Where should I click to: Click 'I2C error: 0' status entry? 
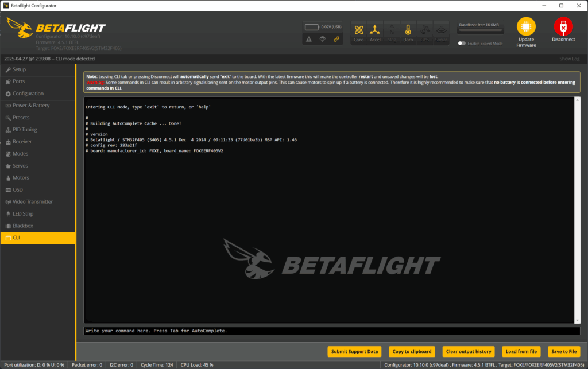coord(122,365)
